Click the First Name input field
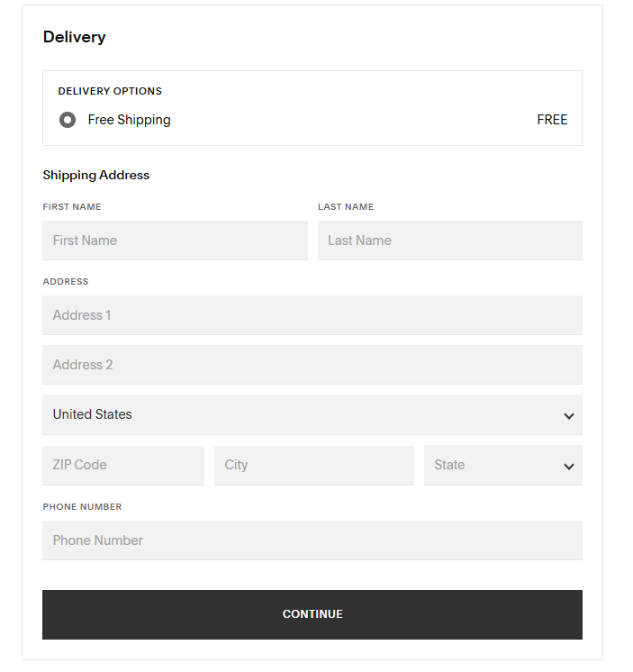The width and height of the screenshot is (633, 672). click(175, 241)
